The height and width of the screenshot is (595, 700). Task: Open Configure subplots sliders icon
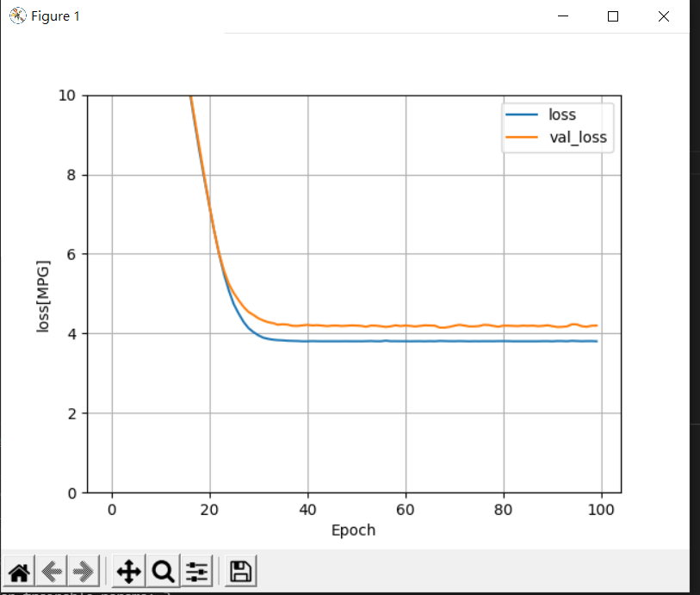pyautogui.click(x=197, y=572)
